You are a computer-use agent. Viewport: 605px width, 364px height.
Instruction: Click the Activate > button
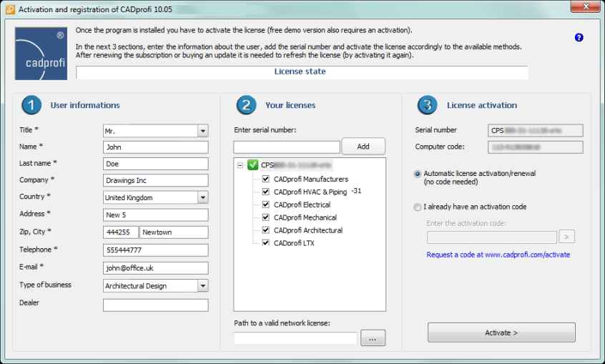(501, 333)
